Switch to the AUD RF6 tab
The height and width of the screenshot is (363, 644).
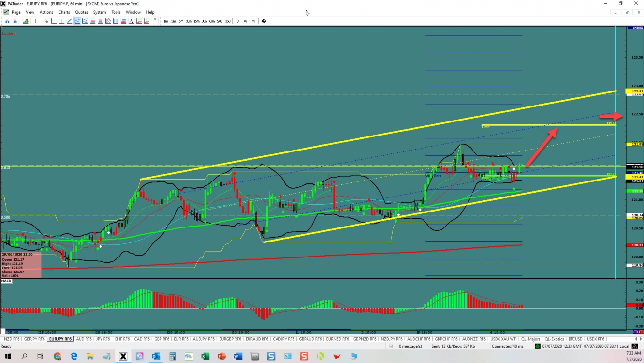pyautogui.click(x=84, y=339)
